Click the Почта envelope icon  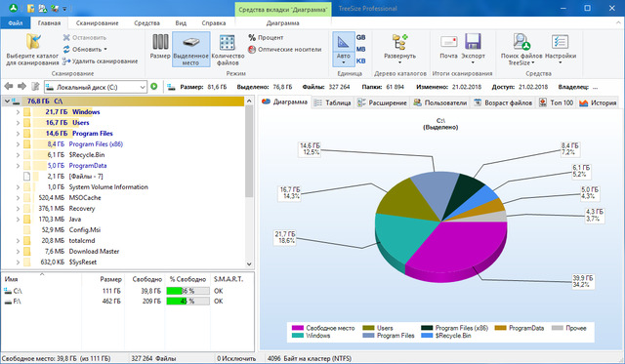(449, 42)
